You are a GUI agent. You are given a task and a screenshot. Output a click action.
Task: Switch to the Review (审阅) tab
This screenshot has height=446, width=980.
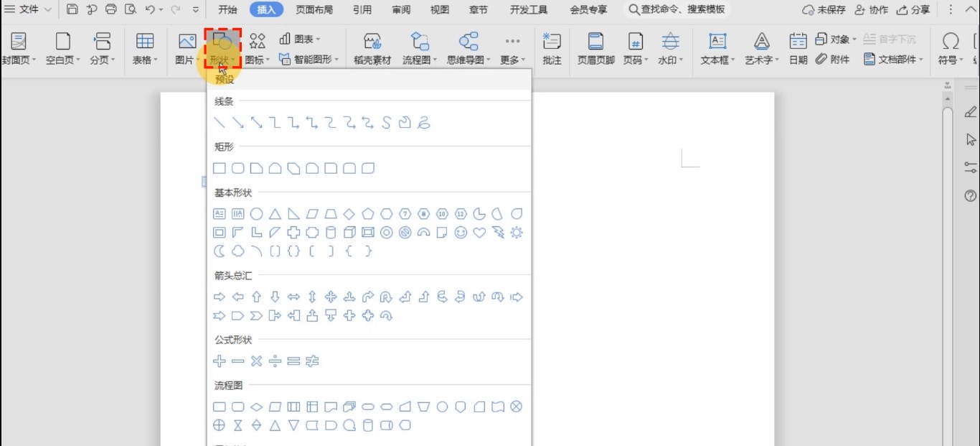pyautogui.click(x=401, y=9)
